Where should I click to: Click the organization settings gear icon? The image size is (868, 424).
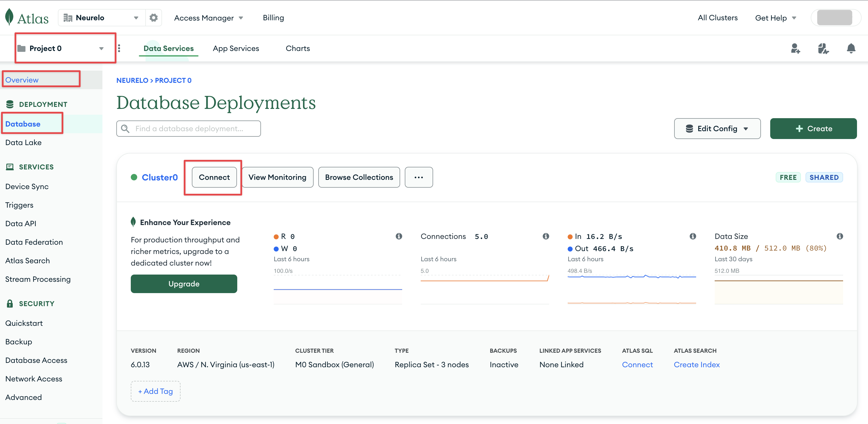pos(154,18)
